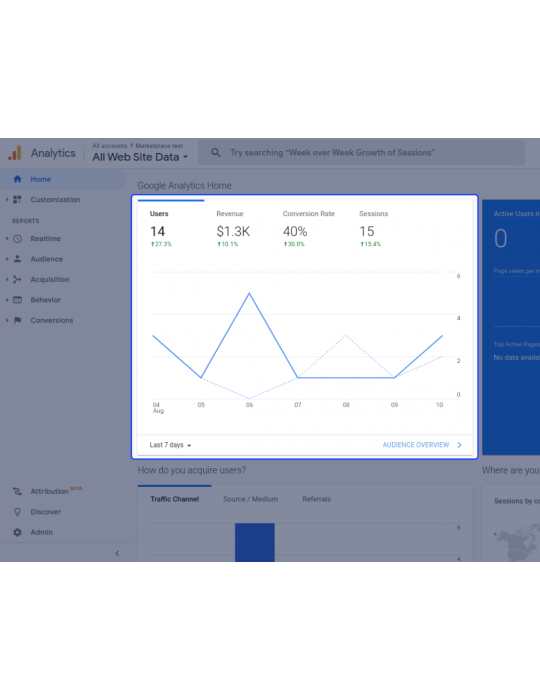Select the Users metric tab

[x=171, y=228]
